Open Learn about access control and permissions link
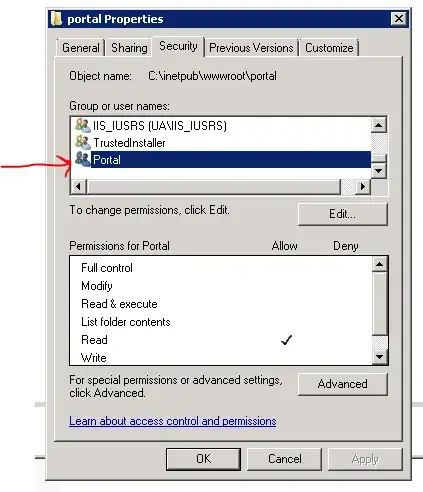 [x=173, y=421]
